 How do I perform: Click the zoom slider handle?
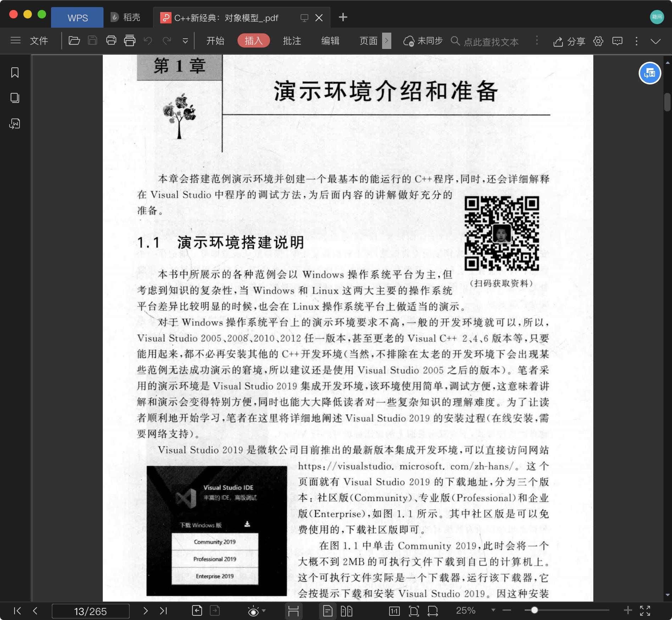(534, 610)
